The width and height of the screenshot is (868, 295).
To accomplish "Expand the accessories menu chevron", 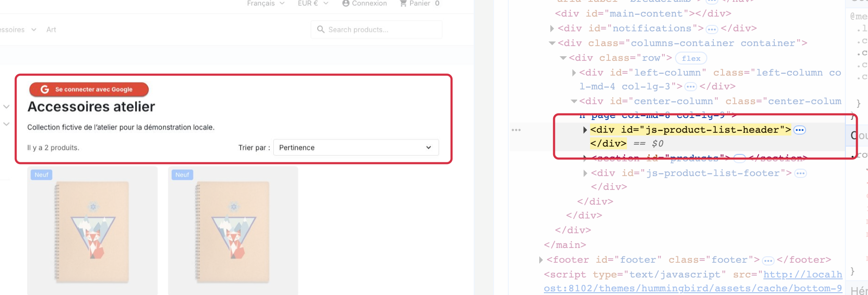I will click(34, 29).
